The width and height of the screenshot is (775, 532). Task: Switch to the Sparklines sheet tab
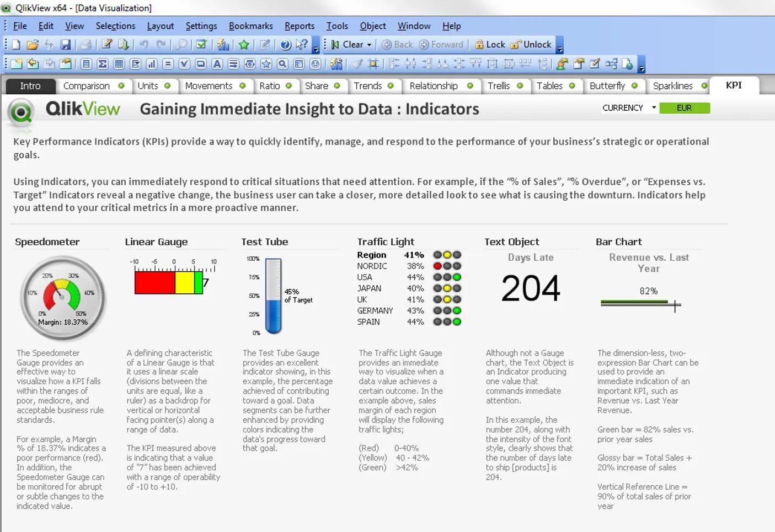[x=678, y=86]
